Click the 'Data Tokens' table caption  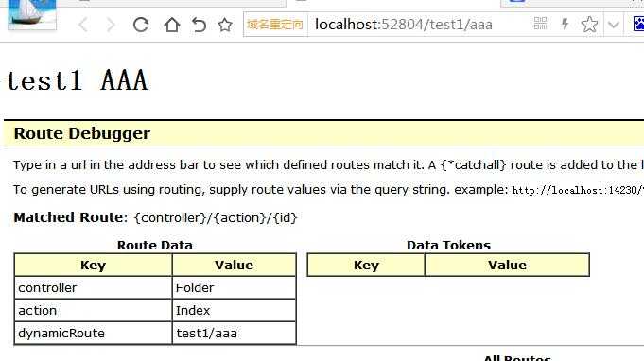click(x=448, y=245)
